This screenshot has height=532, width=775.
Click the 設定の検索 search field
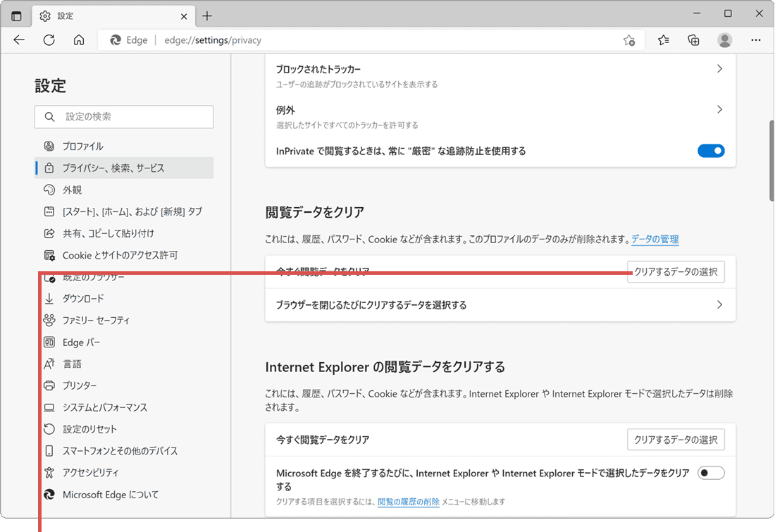coord(124,117)
